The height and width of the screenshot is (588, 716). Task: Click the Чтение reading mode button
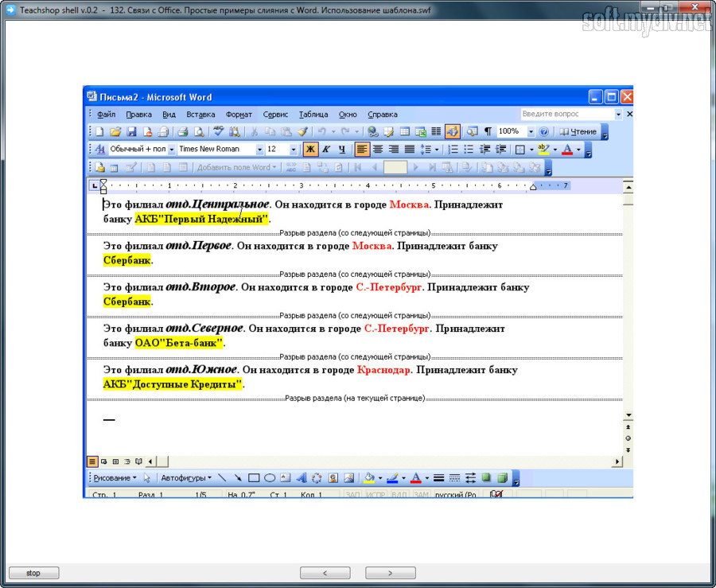pos(578,132)
